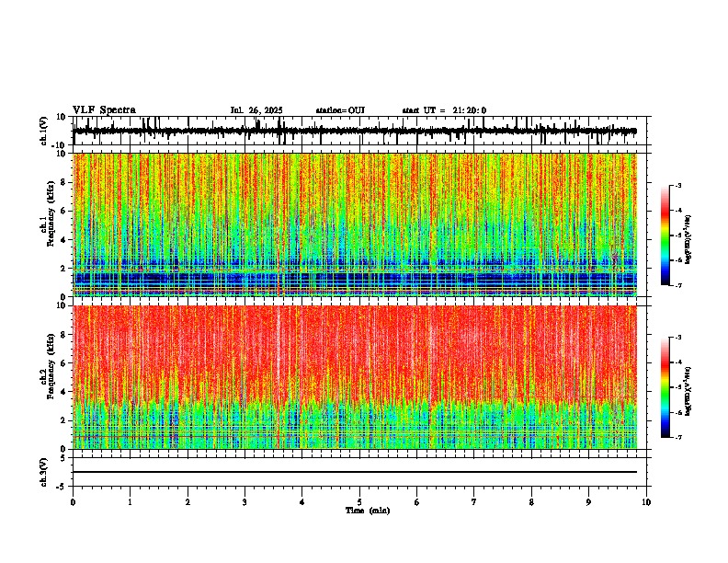This screenshot has height=563, width=728.
Task: Click the ch.3 flat voltage line
Action: click(x=355, y=472)
